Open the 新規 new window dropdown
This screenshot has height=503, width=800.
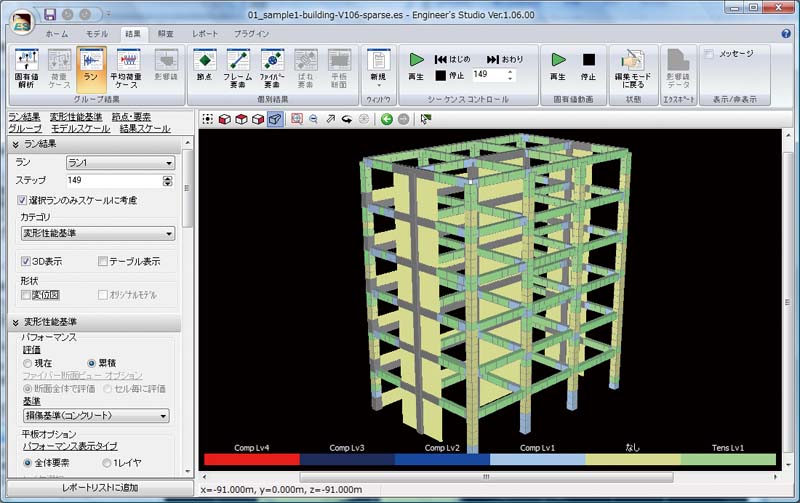click(x=378, y=68)
